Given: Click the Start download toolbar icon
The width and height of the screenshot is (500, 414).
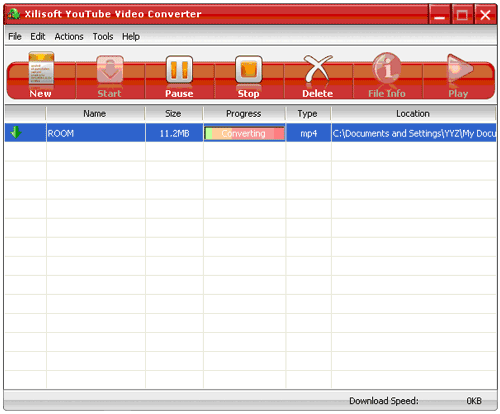Looking at the screenshot, I should (x=110, y=76).
